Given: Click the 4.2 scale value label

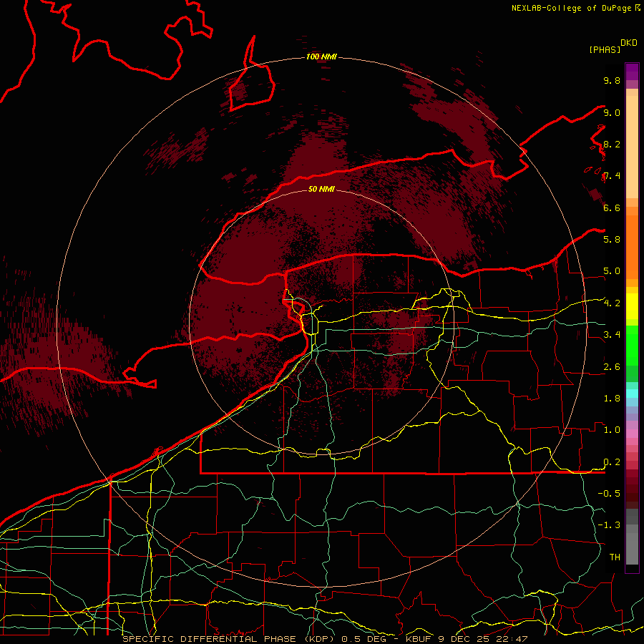Looking at the screenshot, I should click(x=612, y=303).
